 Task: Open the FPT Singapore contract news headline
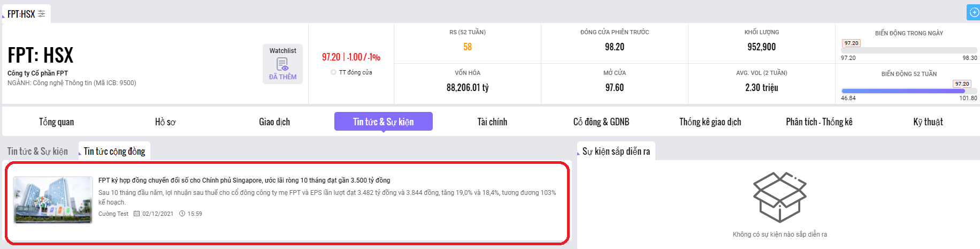click(244, 180)
